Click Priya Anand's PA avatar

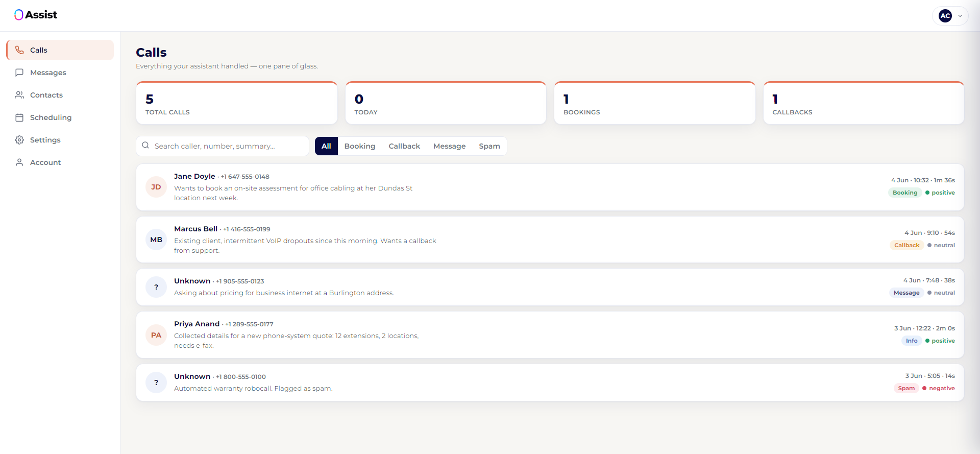pyautogui.click(x=156, y=335)
